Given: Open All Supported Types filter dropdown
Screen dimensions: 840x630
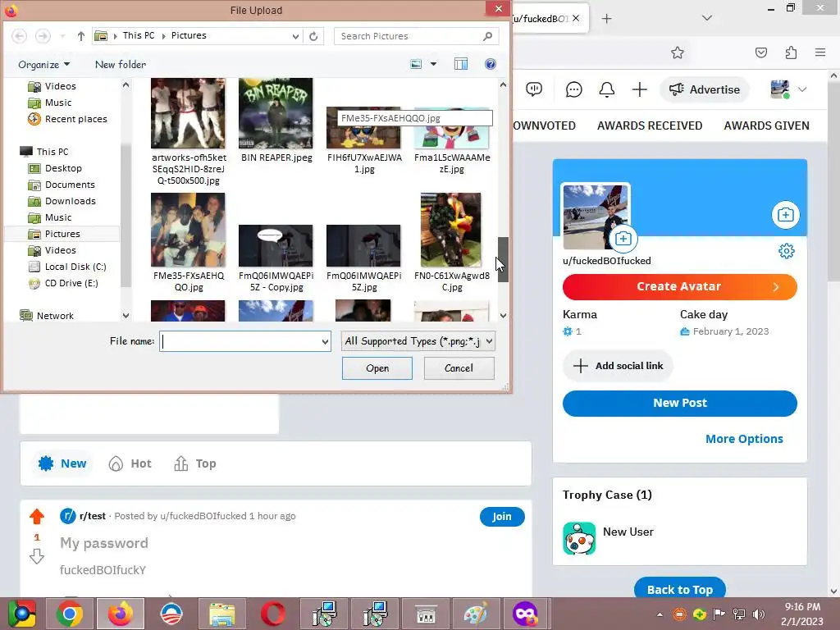Looking at the screenshot, I should [418, 341].
